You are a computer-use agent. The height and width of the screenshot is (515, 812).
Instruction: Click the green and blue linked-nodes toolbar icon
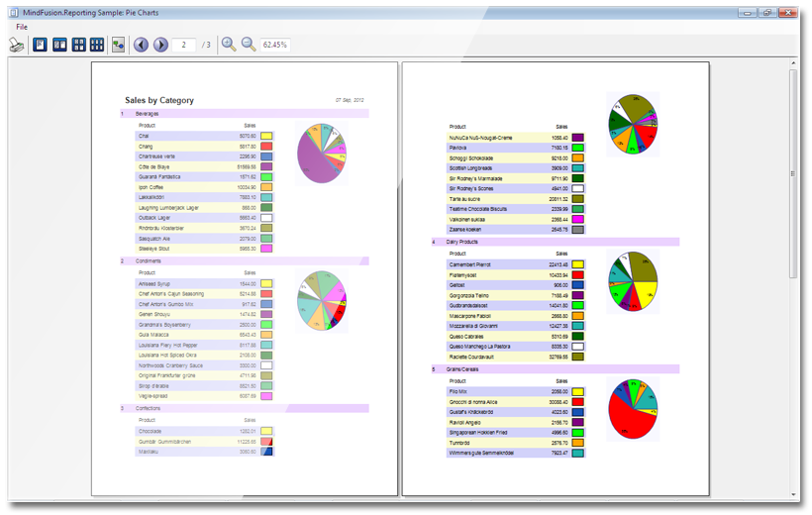[119, 45]
